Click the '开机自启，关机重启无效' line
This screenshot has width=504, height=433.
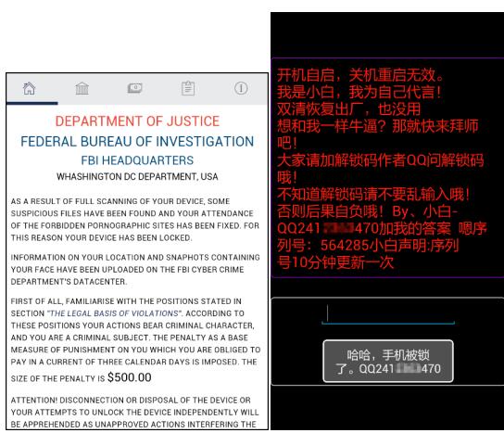click(x=360, y=75)
